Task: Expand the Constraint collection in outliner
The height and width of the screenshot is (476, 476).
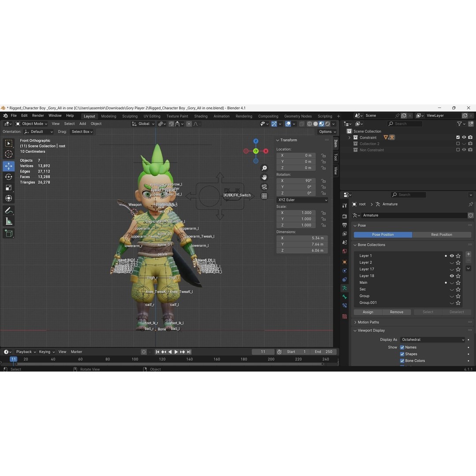Action: (350, 138)
